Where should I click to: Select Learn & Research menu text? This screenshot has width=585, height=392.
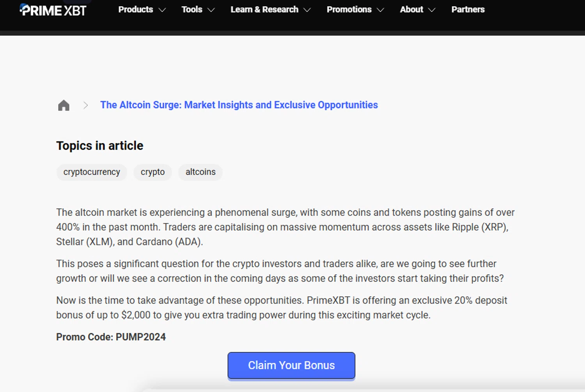tap(264, 9)
